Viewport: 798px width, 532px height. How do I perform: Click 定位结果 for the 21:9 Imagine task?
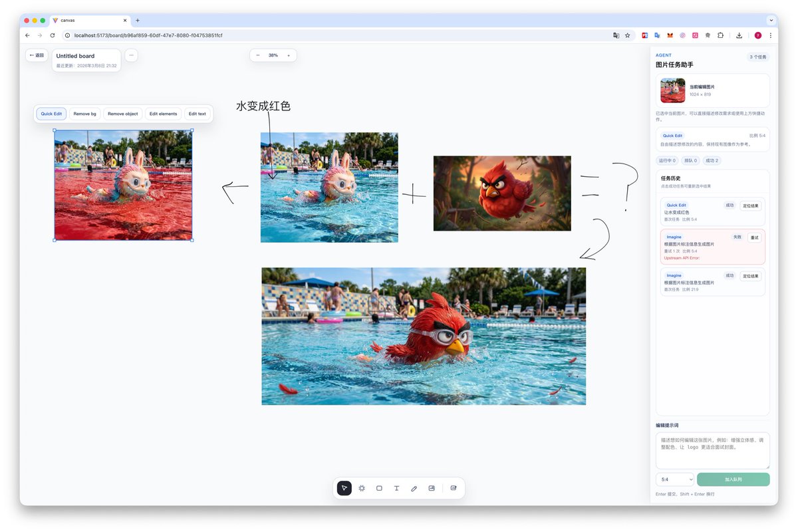click(x=750, y=276)
